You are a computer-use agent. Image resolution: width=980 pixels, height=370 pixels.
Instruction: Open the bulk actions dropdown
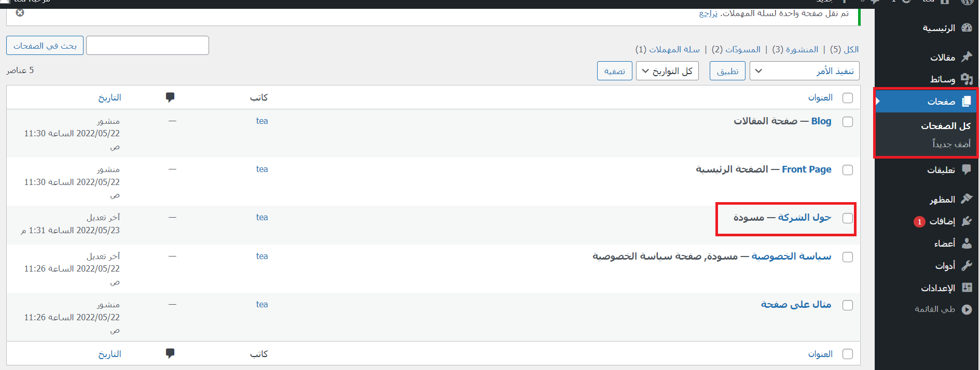(x=804, y=71)
